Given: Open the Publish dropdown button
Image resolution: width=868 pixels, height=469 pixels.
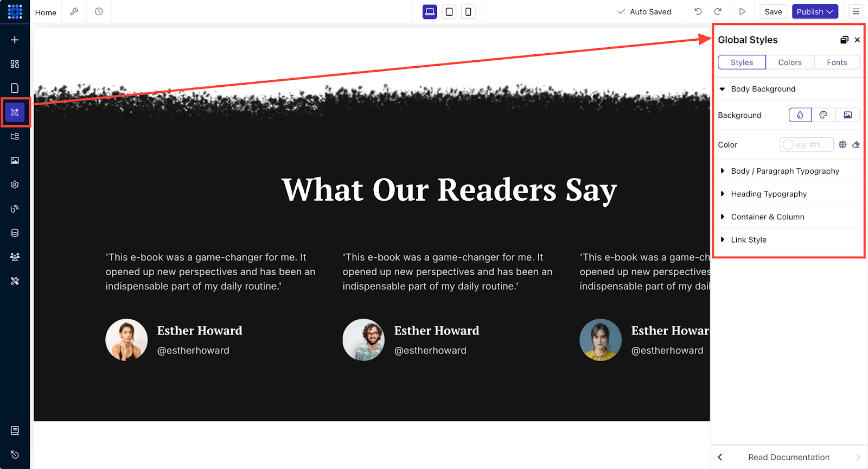Looking at the screenshot, I should click(815, 11).
